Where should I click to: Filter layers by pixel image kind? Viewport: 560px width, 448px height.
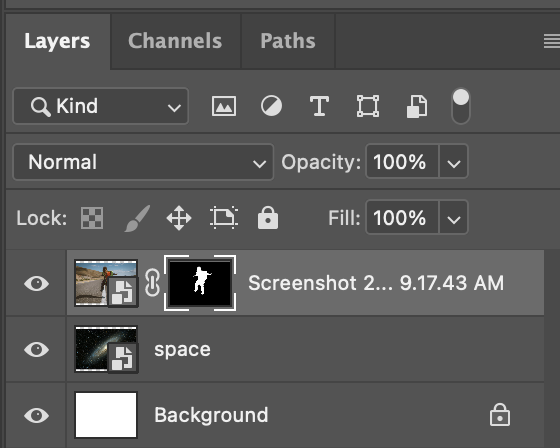224,106
